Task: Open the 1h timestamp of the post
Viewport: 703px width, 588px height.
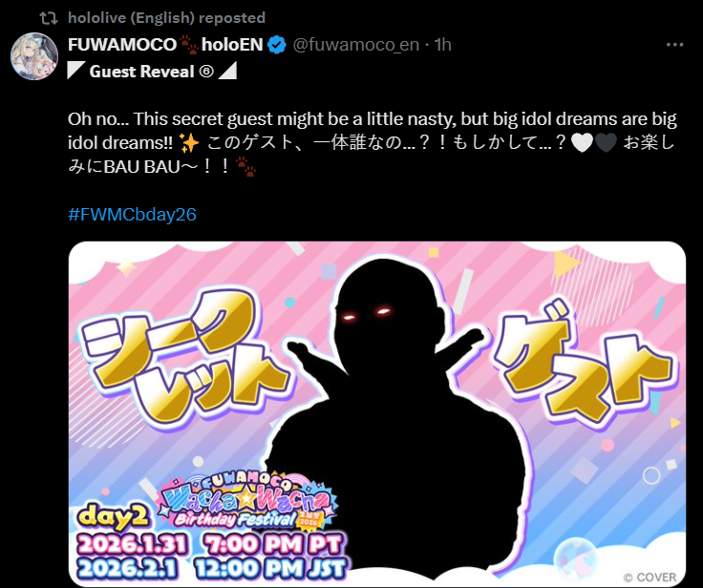Action: (442, 45)
